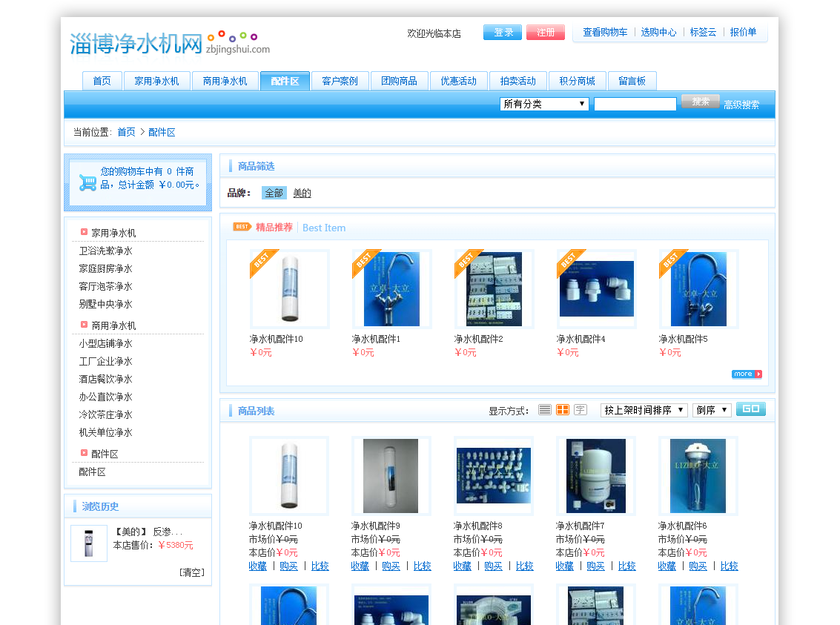This screenshot has height=625, width=840.
Task: Click 配件区 in the breadcrumb
Action: click(162, 132)
